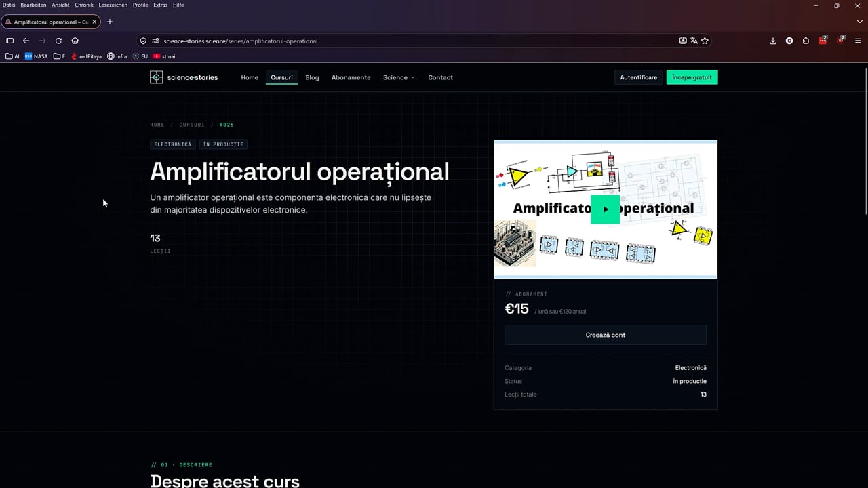Reload the current browser page
This screenshot has height=488, width=868.
(58, 41)
